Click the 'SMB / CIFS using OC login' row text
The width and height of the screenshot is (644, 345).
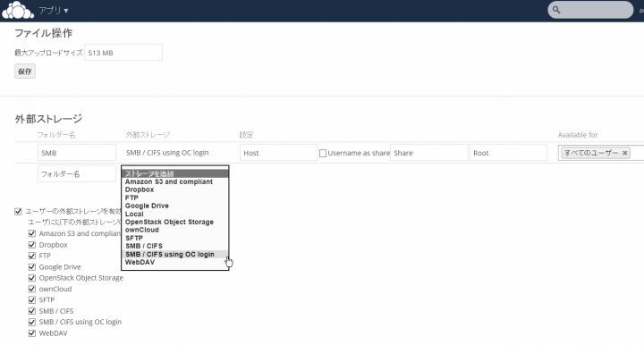(167, 153)
